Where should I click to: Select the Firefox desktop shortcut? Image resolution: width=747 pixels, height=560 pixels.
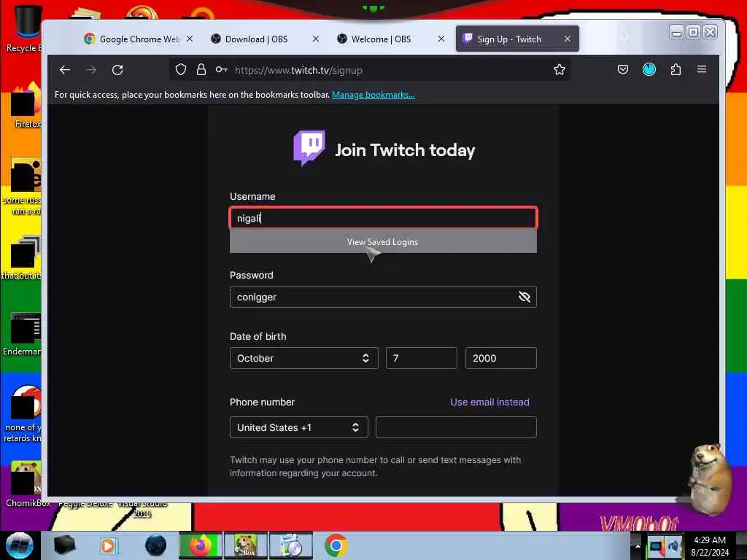(x=26, y=106)
